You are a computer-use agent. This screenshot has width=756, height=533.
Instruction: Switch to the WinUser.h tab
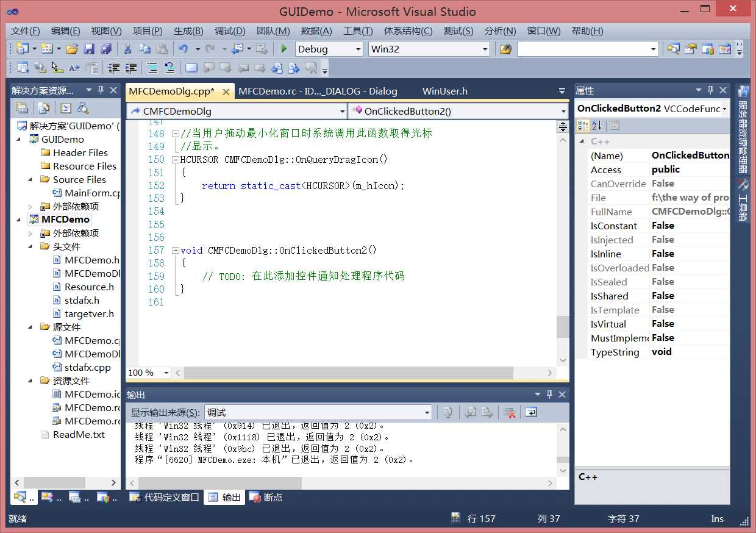(445, 91)
